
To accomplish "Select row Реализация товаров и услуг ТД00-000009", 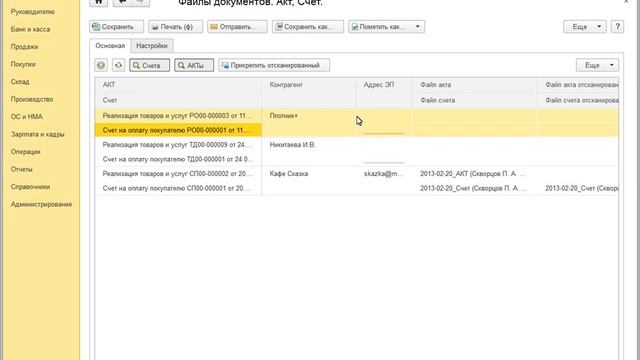I will pos(178,145).
